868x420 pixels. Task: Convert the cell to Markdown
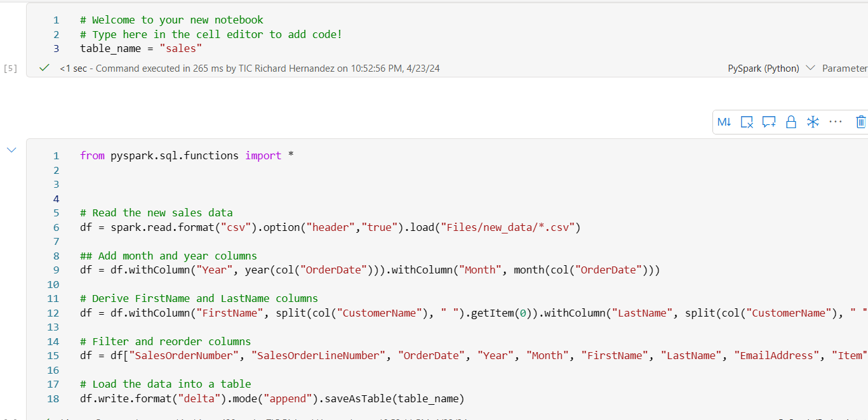pos(724,121)
